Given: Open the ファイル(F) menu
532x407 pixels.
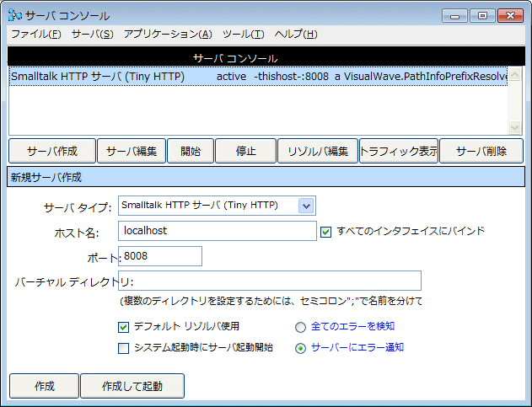Looking at the screenshot, I should pyautogui.click(x=35, y=34).
